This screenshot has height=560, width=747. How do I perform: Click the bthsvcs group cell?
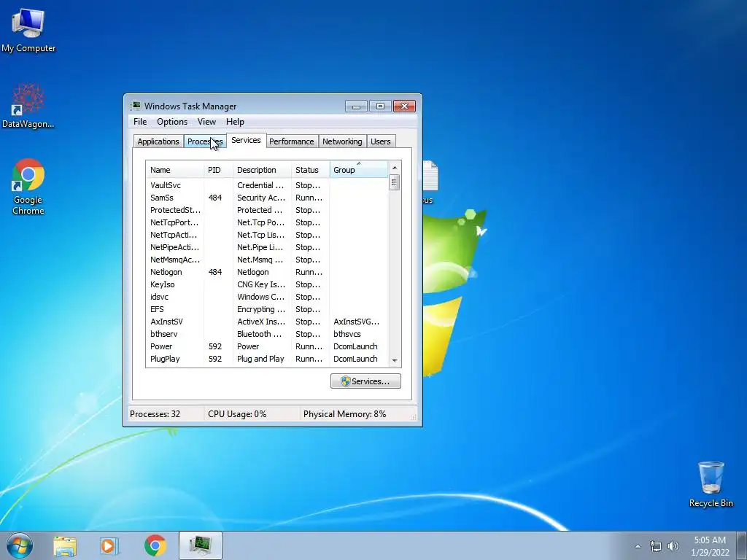pyautogui.click(x=347, y=334)
